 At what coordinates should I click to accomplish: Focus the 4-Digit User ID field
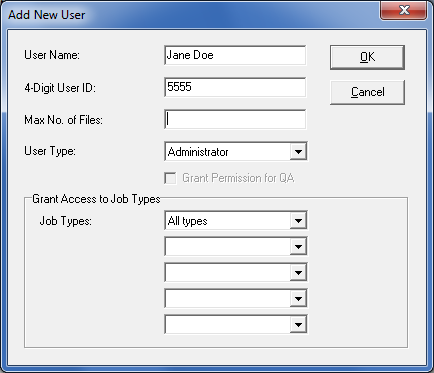[x=235, y=87]
